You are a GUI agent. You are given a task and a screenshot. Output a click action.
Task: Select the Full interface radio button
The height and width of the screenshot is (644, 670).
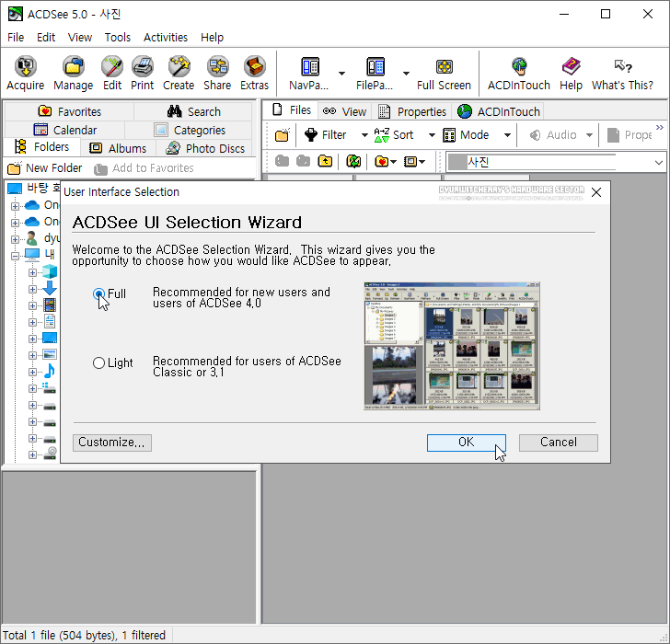(98, 293)
